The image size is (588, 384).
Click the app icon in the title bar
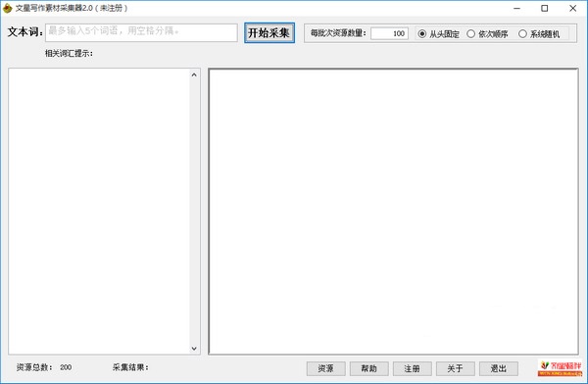(7, 8)
